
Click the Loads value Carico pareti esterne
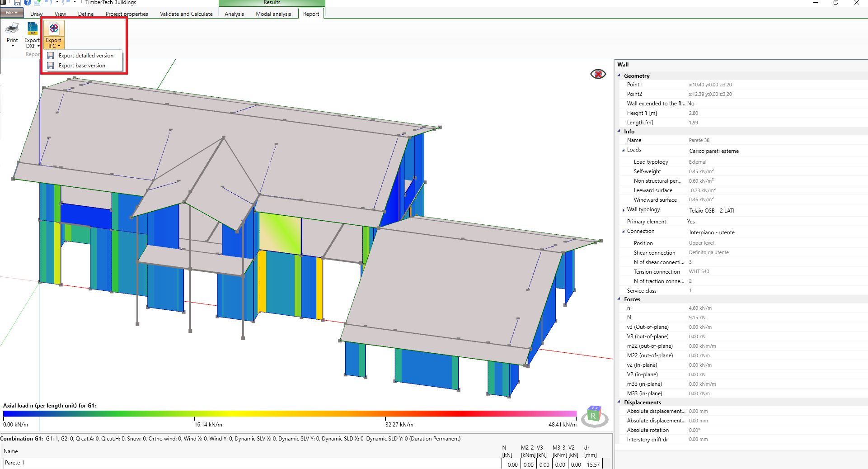[x=714, y=151]
